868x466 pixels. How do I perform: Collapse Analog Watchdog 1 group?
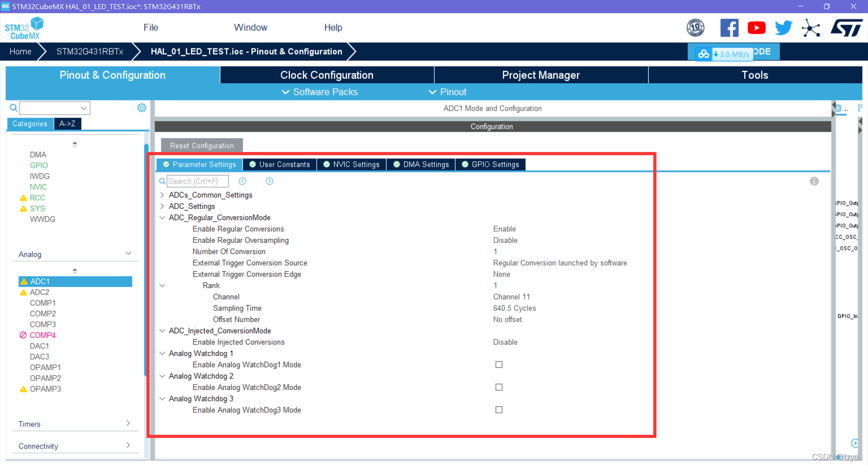162,353
